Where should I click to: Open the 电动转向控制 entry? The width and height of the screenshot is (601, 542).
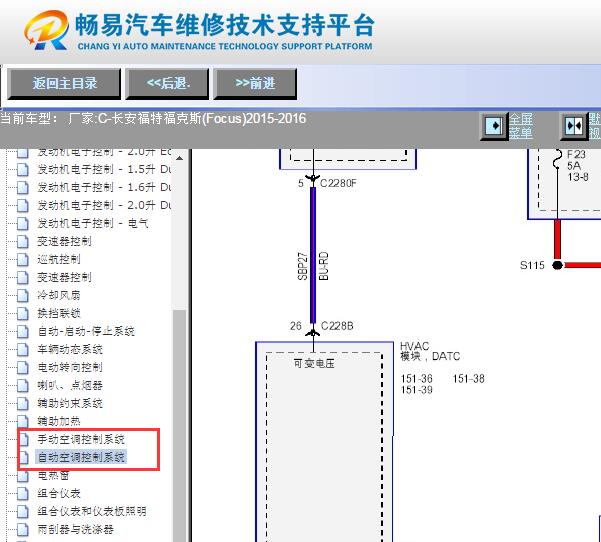[x=70, y=367]
